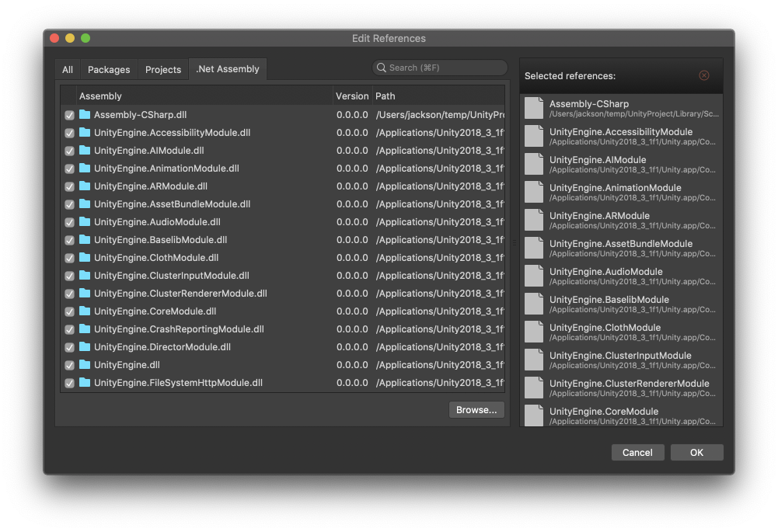Click the folder icon of UnityEngine.ClusterRendererModule.dll
The width and height of the screenshot is (778, 532).
[85, 293]
